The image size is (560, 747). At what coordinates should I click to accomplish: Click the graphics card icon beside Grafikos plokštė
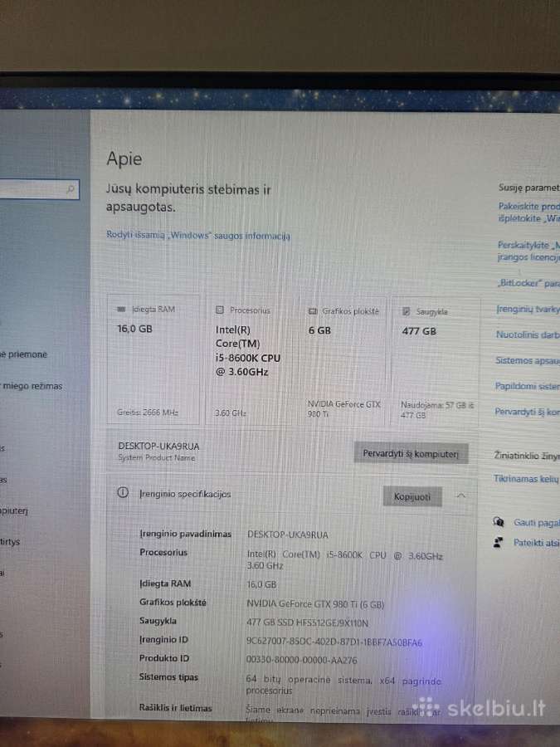313,311
